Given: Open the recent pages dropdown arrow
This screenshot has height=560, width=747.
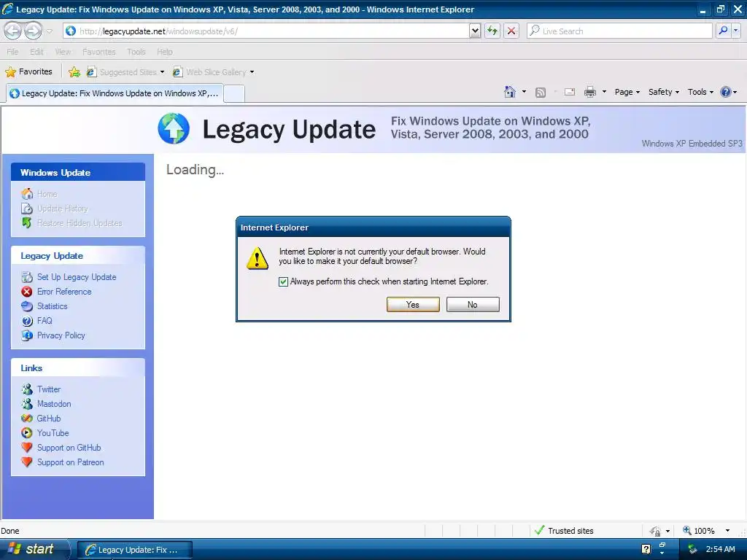Looking at the screenshot, I should (x=49, y=31).
